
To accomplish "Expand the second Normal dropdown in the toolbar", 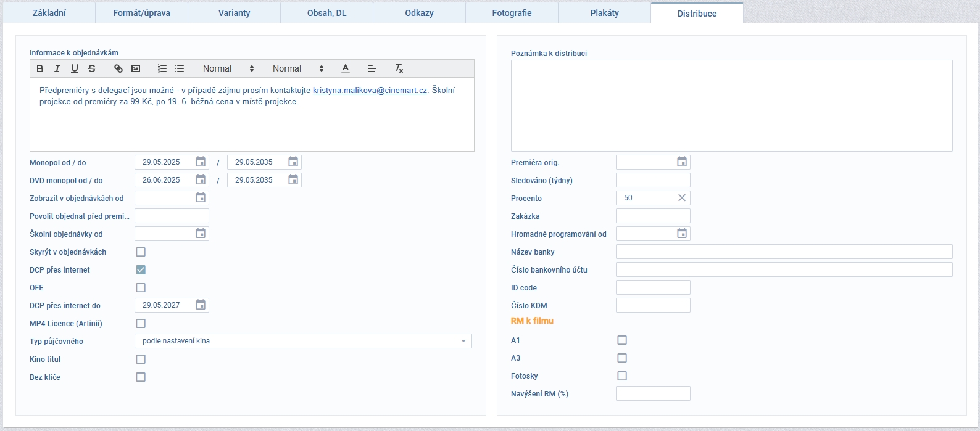I will [298, 68].
